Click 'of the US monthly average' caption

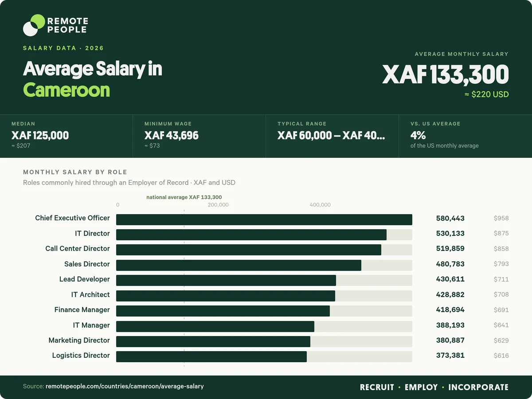click(x=445, y=145)
